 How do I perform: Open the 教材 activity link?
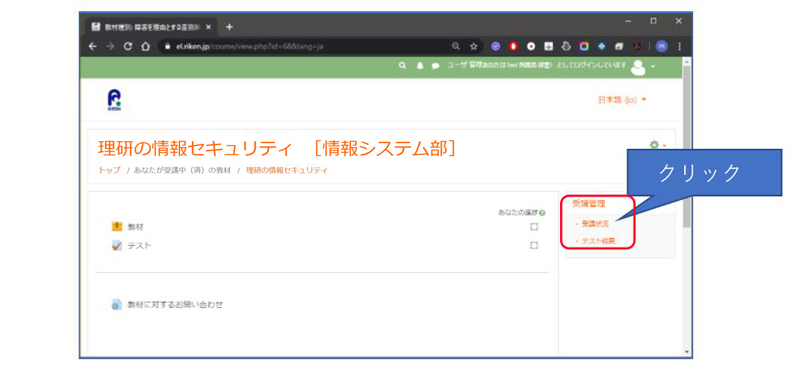point(136,227)
